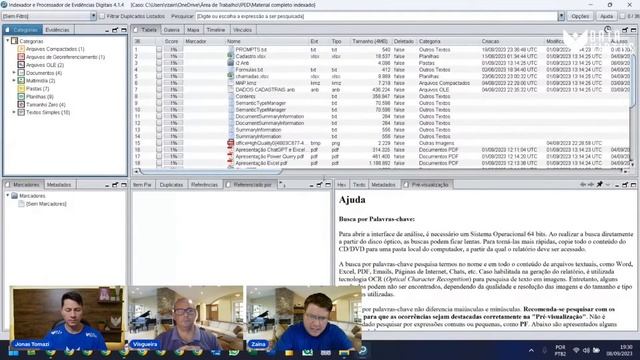Open the Windows Start menu
Viewport: 640px width, 360px height.
click(13, 352)
